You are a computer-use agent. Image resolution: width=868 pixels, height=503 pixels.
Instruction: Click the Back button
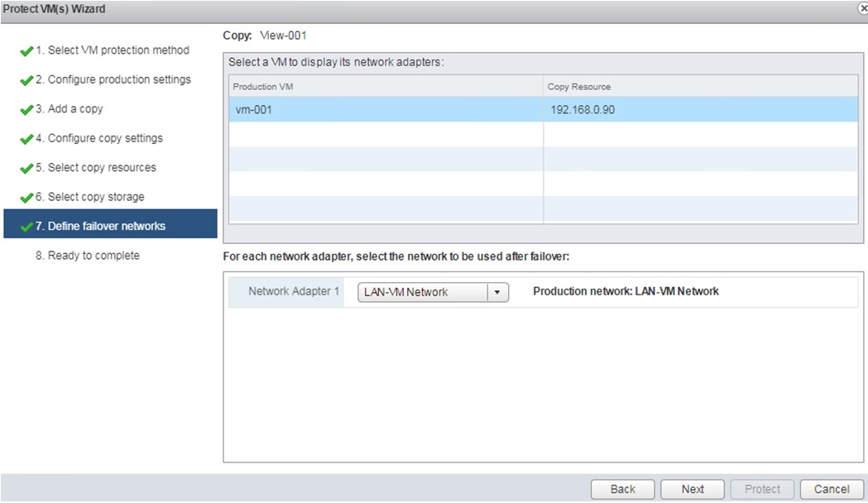coord(621,489)
